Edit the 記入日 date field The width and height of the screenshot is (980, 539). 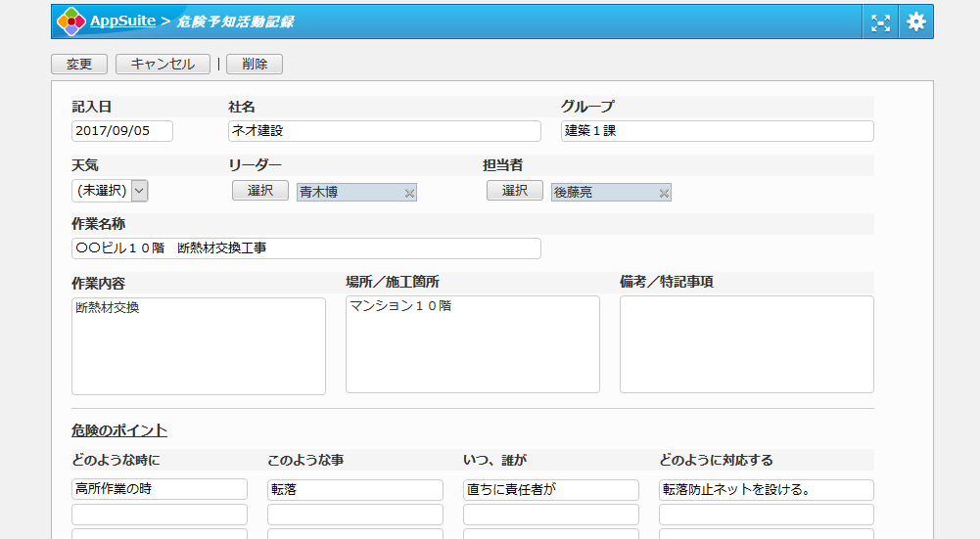(x=122, y=131)
